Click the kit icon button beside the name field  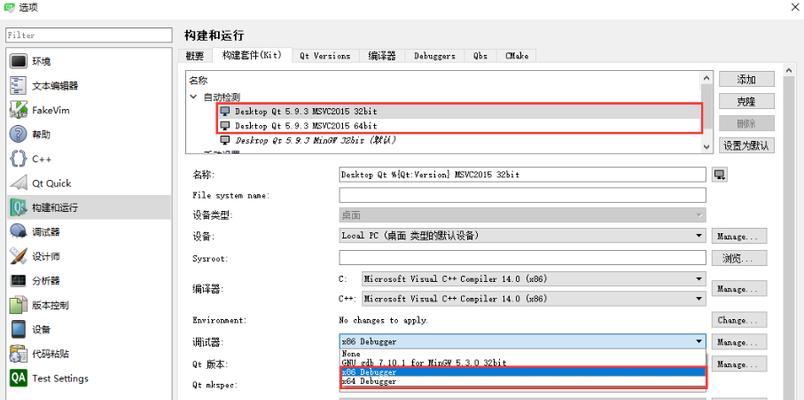point(719,175)
